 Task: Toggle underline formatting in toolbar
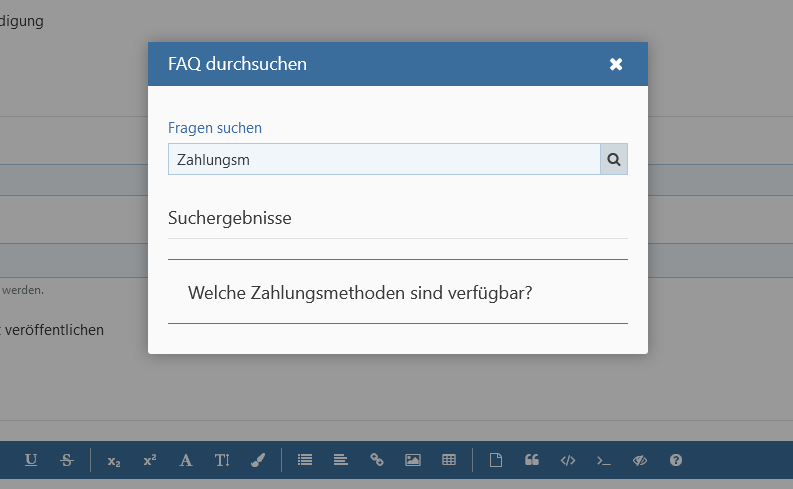click(x=31, y=460)
